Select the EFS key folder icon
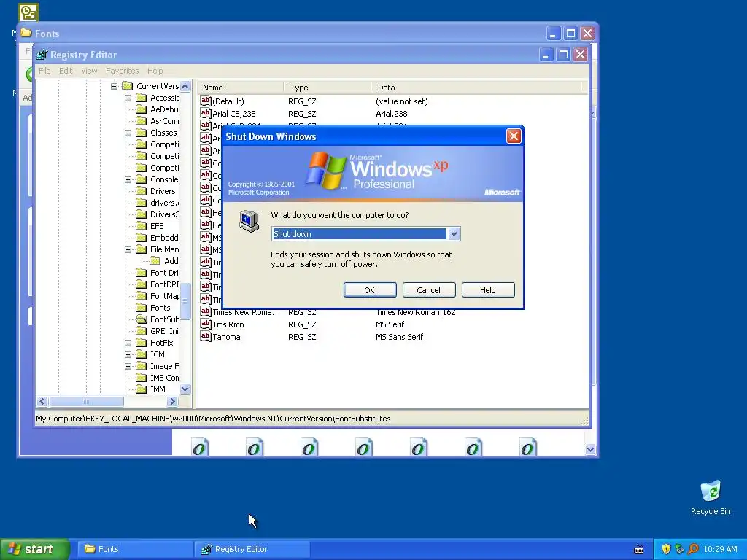 (141, 226)
